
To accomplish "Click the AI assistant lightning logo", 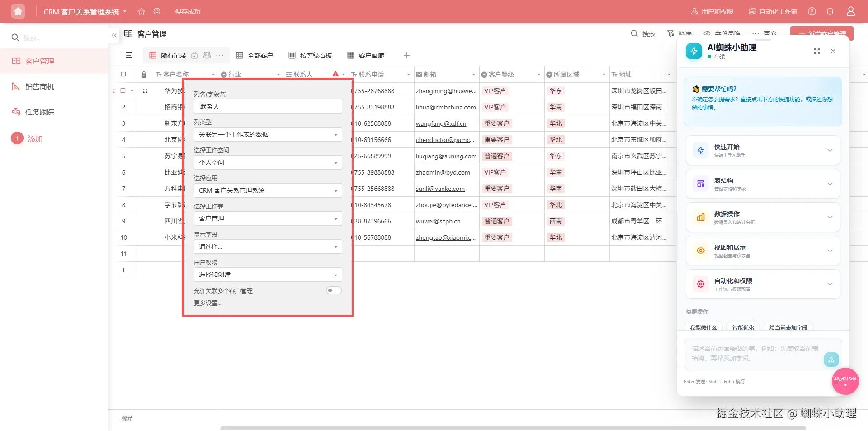I will click(694, 51).
